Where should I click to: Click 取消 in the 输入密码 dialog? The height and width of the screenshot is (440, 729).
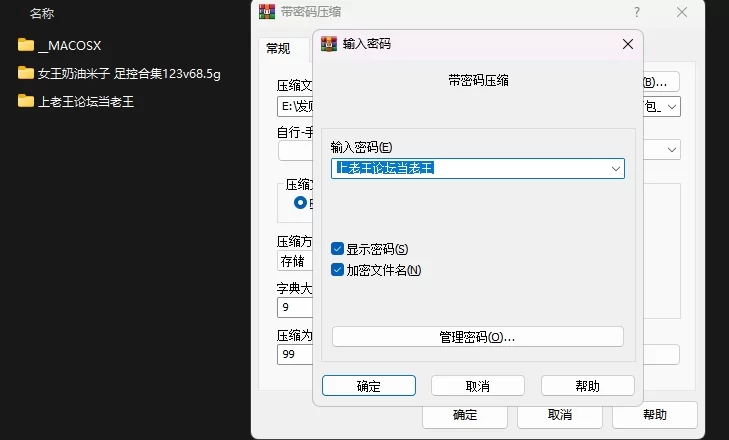477,386
